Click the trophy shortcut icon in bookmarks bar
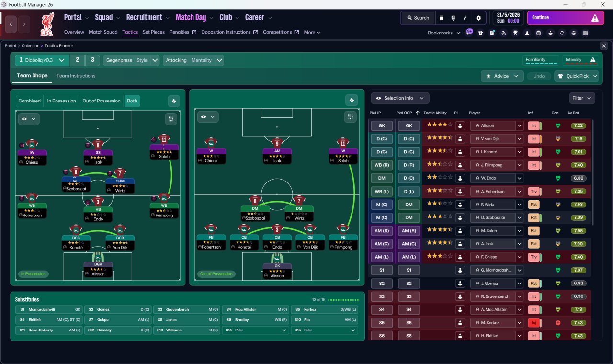 click(x=515, y=33)
